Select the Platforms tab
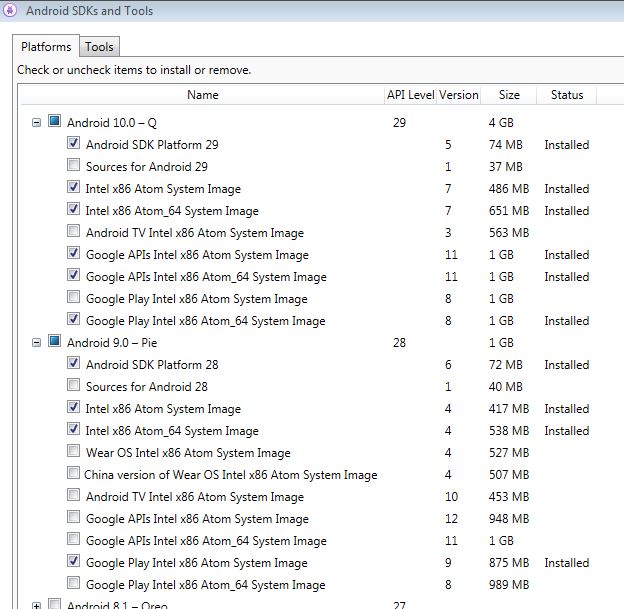624x609 pixels. tap(46, 47)
